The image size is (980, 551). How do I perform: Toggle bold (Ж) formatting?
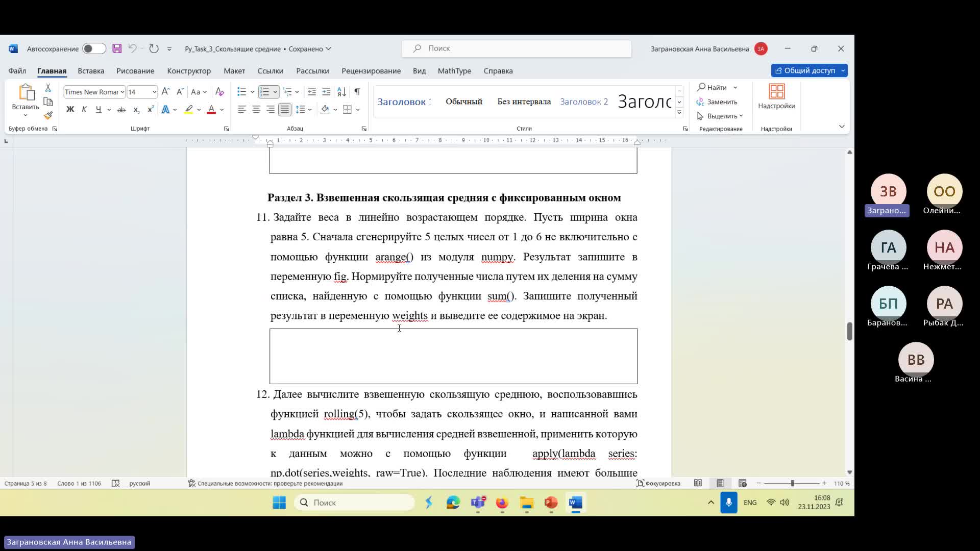point(70,110)
